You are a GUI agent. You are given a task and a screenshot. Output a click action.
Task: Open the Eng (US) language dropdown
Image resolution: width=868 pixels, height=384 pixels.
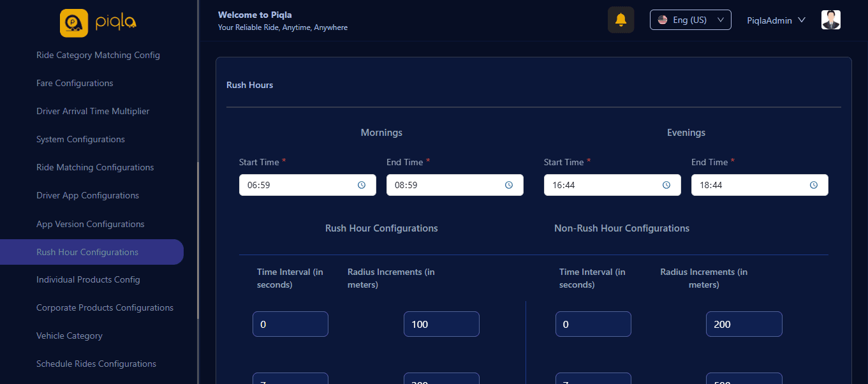tap(690, 20)
